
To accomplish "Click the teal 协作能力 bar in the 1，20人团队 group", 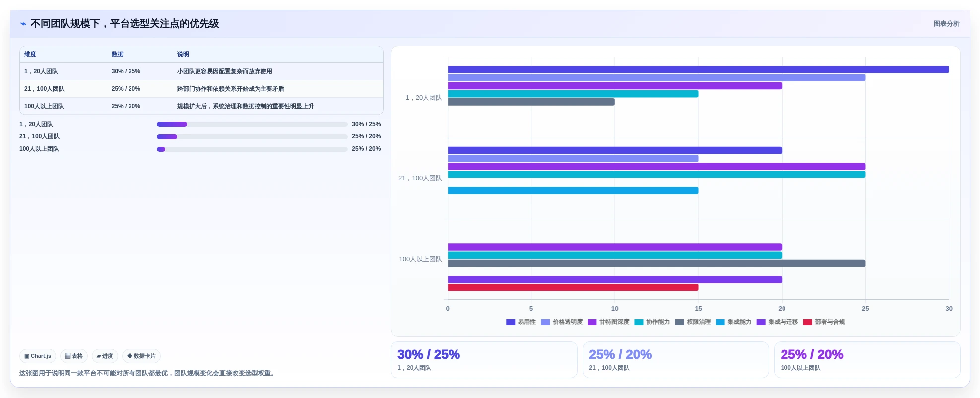I will pyautogui.click(x=573, y=94).
